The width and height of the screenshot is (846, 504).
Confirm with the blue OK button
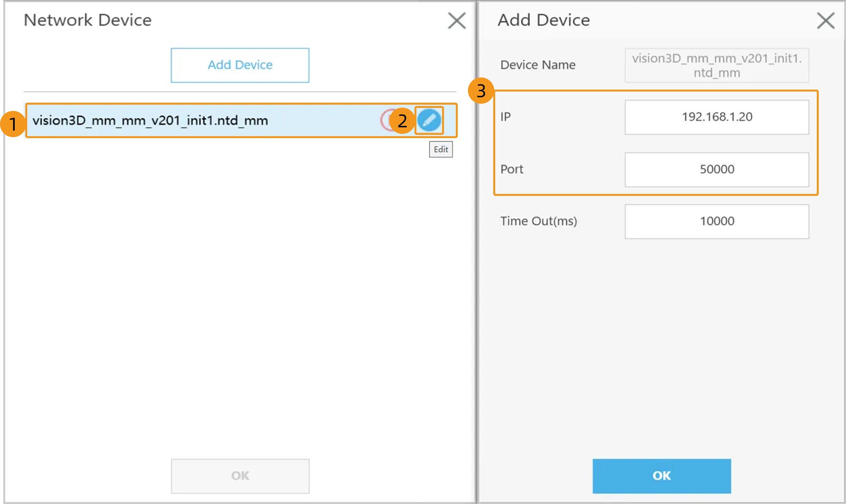pyautogui.click(x=661, y=475)
